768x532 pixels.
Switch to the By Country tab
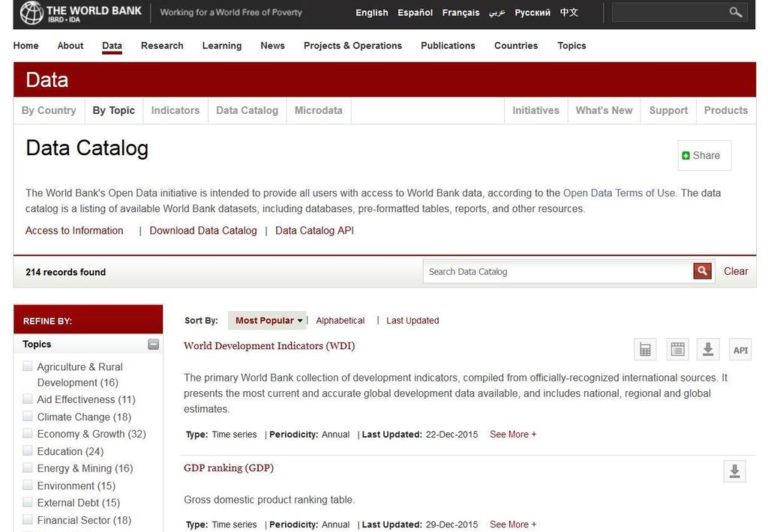49,111
